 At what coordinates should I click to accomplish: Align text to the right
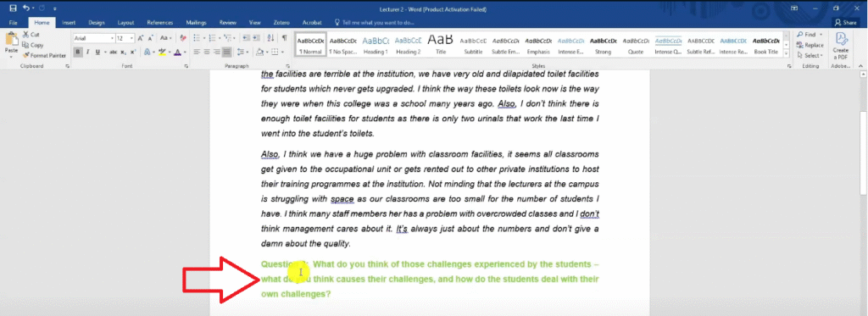217,52
